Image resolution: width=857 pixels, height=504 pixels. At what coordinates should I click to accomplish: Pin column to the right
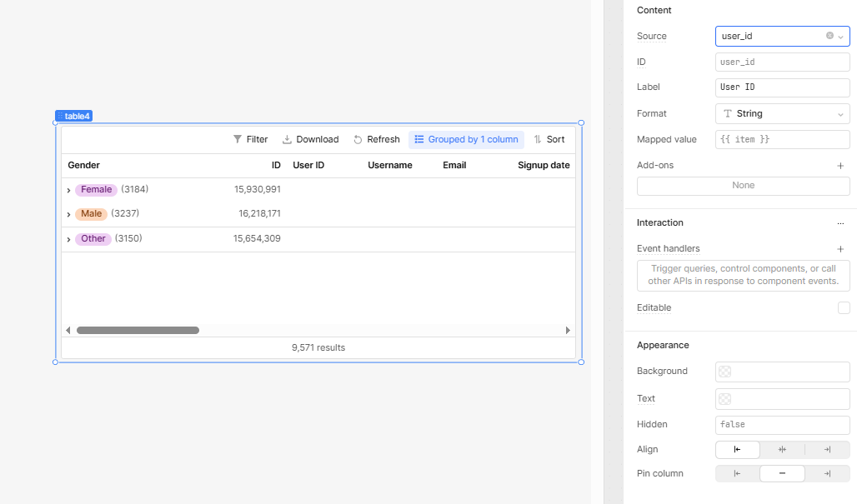[x=828, y=473]
